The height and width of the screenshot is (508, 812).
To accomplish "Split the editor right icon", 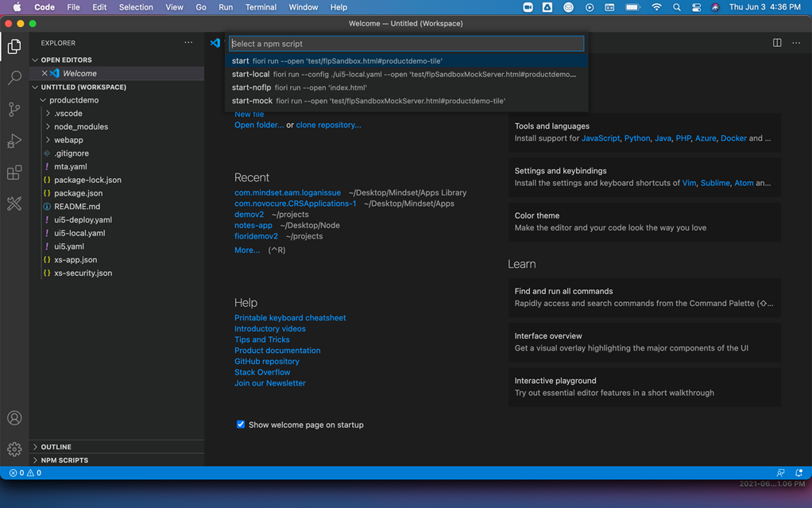I will [777, 42].
